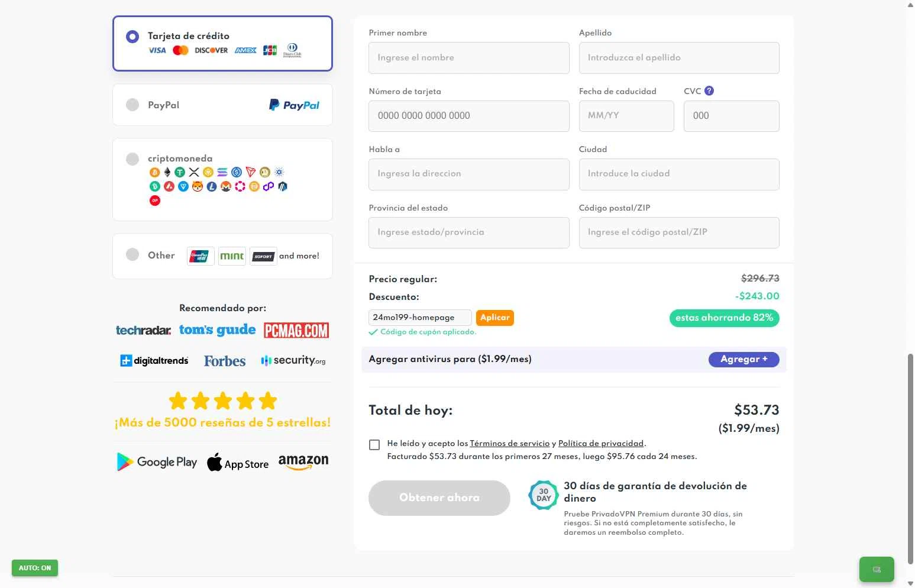Click the App Store logo
Image resolution: width=915 pixels, height=588 pixels.
click(238, 463)
